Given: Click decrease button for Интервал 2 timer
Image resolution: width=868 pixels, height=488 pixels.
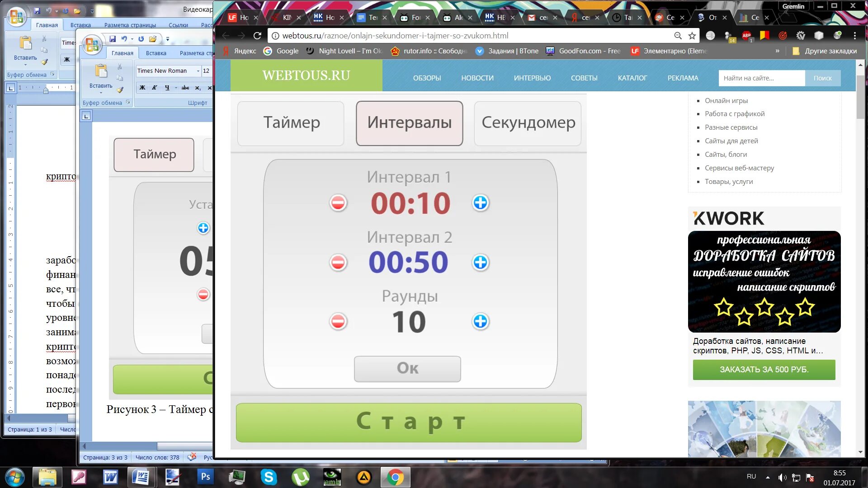Looking at the screenshot, I should tap(338, 262).
